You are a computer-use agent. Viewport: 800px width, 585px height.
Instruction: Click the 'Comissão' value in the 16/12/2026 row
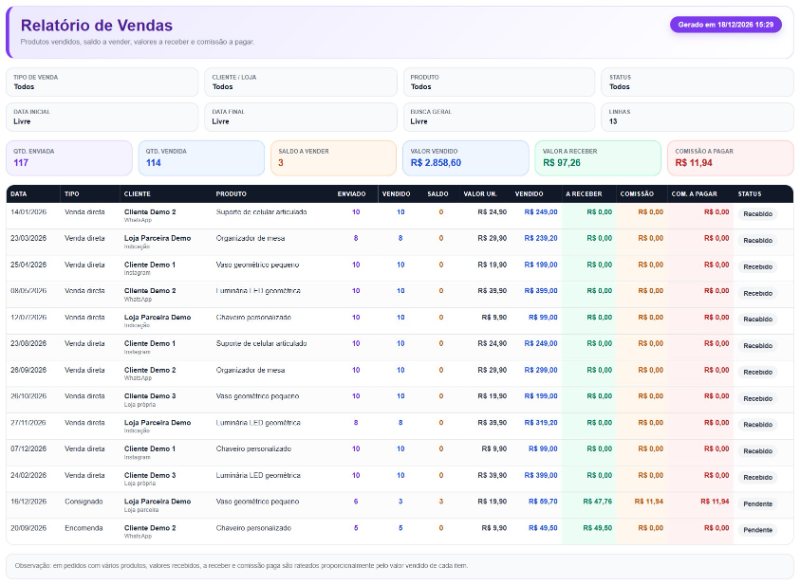pyautogui.click(x=649, y=501)
